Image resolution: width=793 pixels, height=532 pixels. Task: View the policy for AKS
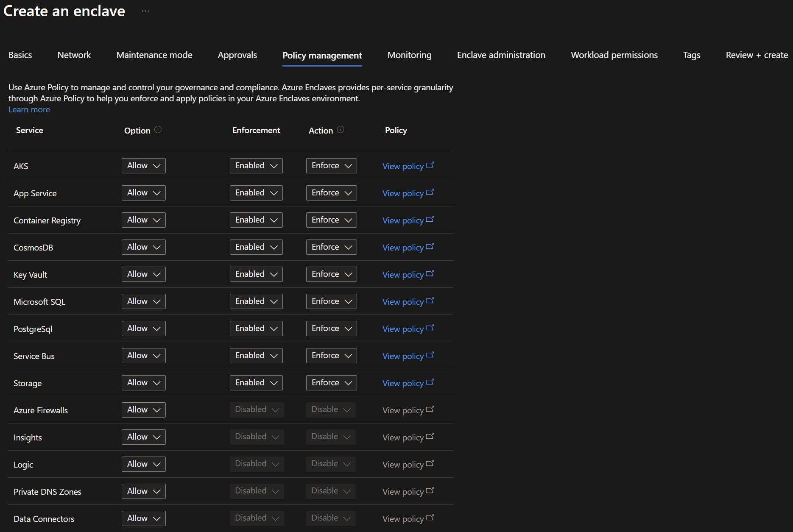click(408, 166)
